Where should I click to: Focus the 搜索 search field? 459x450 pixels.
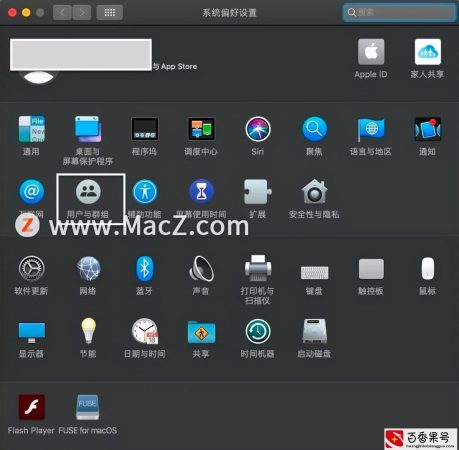pos(399,13)
